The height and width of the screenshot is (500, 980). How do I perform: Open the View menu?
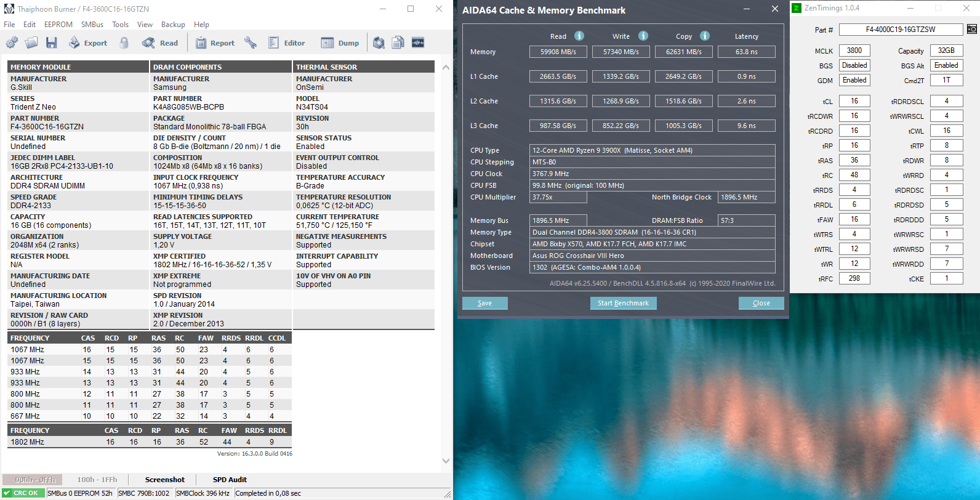(x=145, y=25)
